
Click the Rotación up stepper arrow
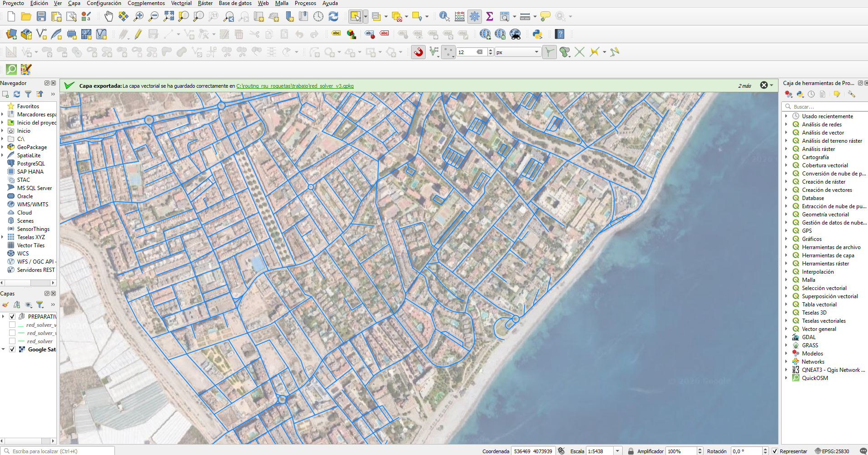pos(765,449)
